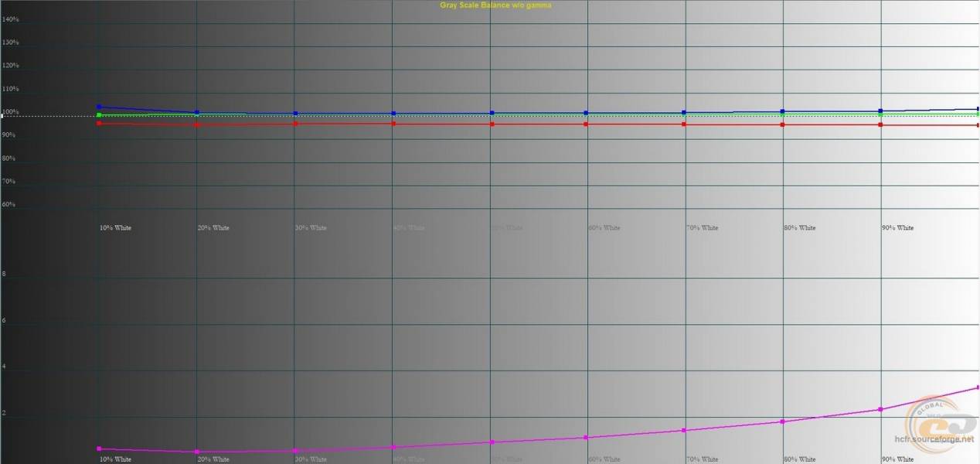The image size is (980, 464).
Task: Select the red data point at 30% White
Action: [295, 124]
